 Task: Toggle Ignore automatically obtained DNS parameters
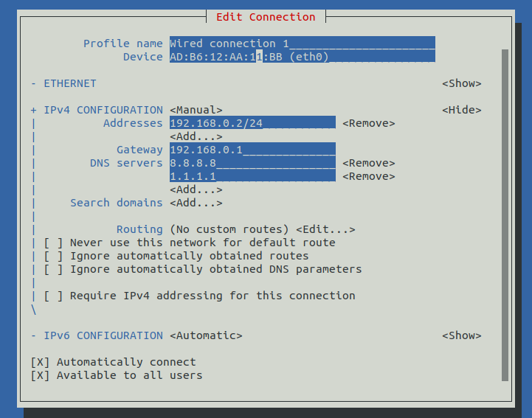pyautogui.click(x=203, y=269)
